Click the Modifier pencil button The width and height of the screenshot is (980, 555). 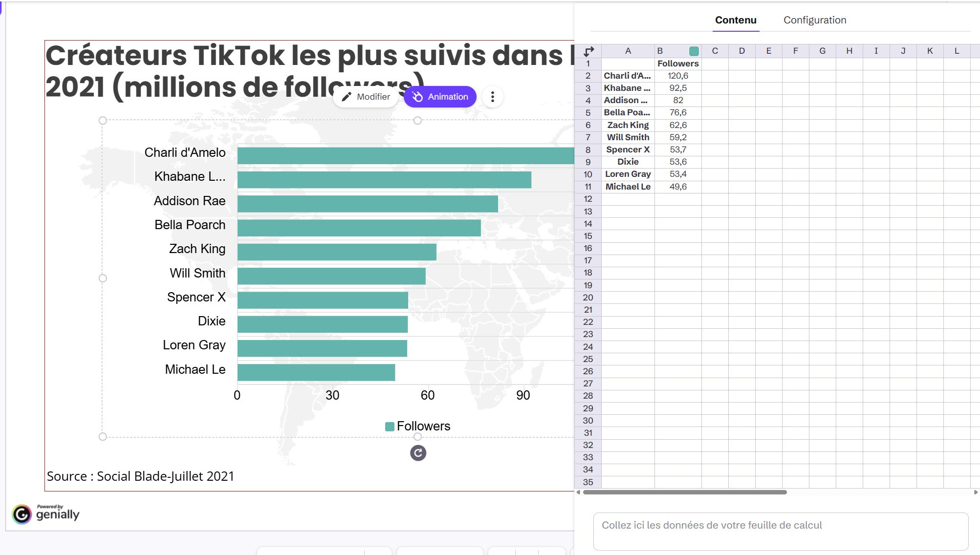[366, 97]
